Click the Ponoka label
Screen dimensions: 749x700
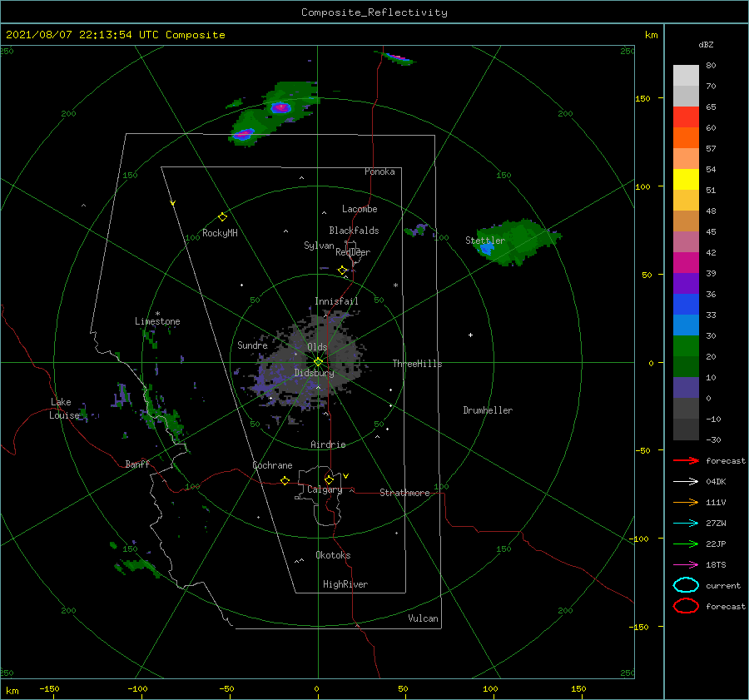379,171
